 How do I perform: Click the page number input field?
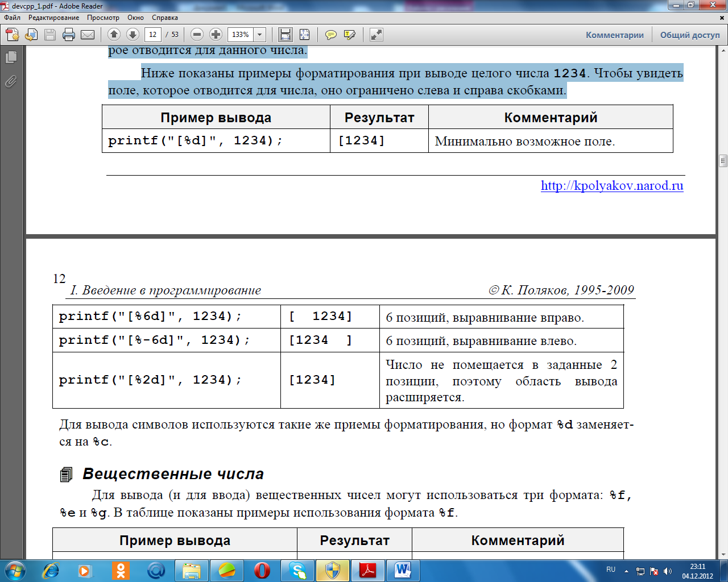pos(152,35)
